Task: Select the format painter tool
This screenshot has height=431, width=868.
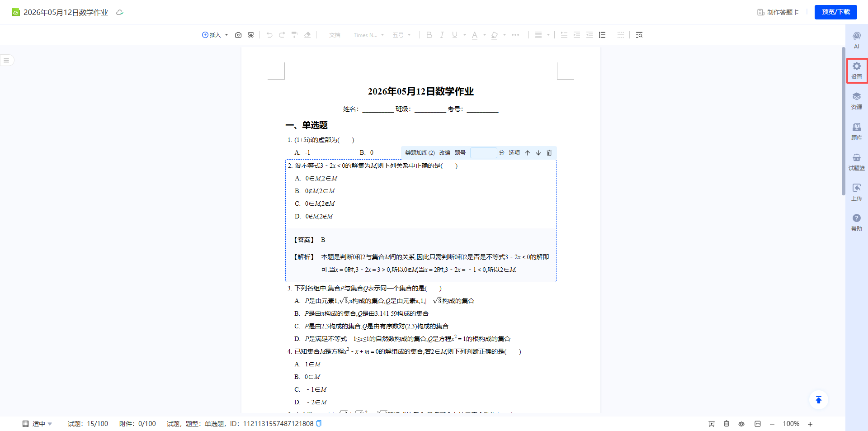Action: [x=294, y=35]
